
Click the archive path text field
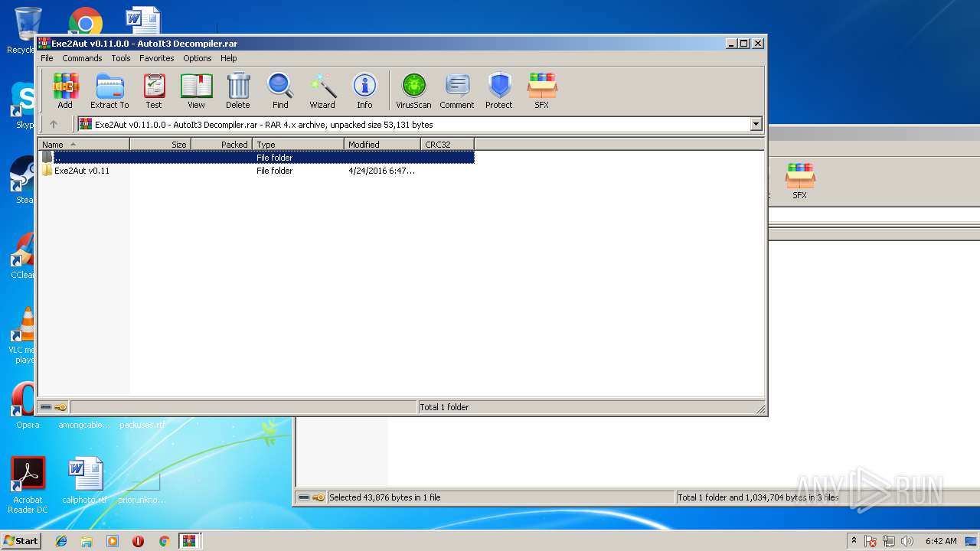[x=413, y=124]
